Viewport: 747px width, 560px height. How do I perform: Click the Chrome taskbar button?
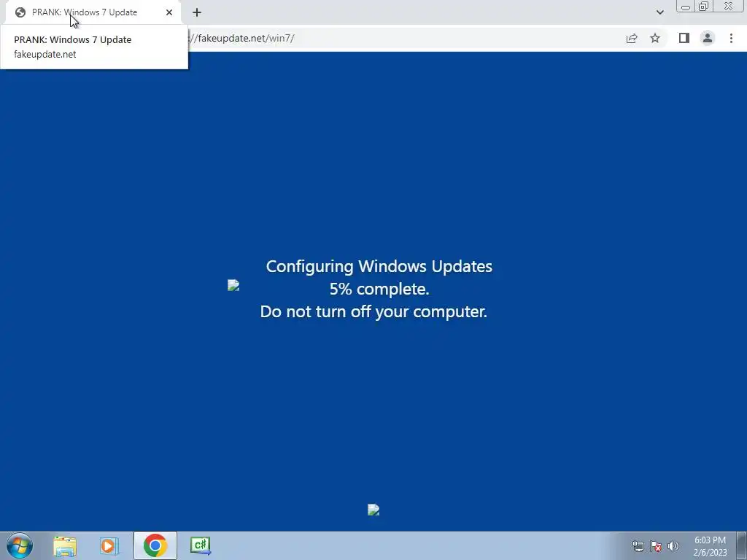pyautogui.click(x=155, y=545)
